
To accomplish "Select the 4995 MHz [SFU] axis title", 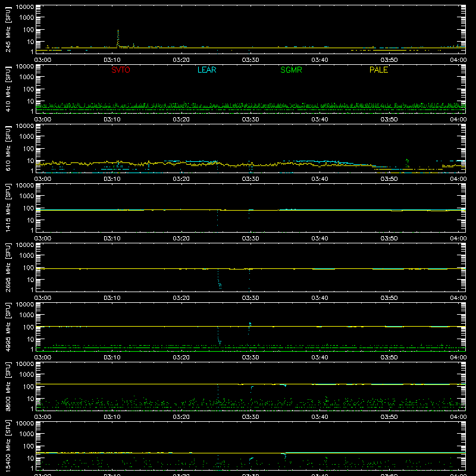I will pyautogui.click(x=8, y=327).
